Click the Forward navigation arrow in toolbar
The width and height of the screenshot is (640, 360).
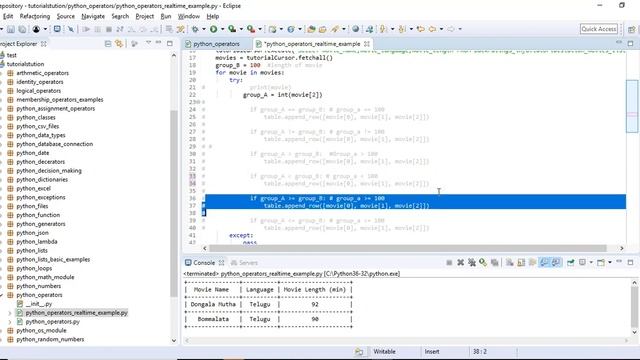point(451,29)
